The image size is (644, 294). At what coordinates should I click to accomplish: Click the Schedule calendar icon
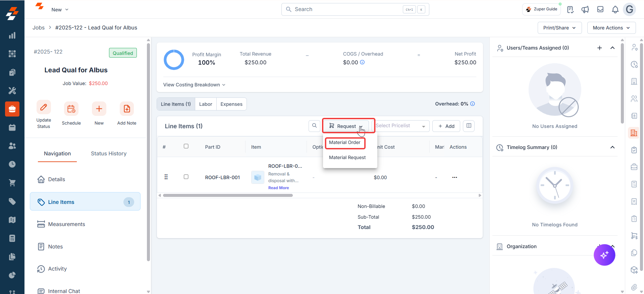click(x=71, y=109)
